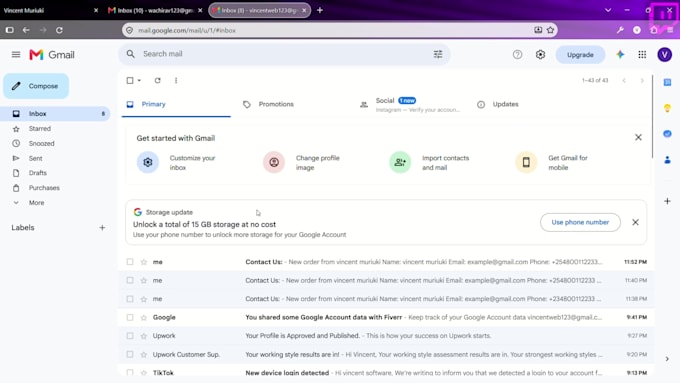This screenshot has height=383, width=680.
Task: Click the Search mail field
Action: coord(284,54)
